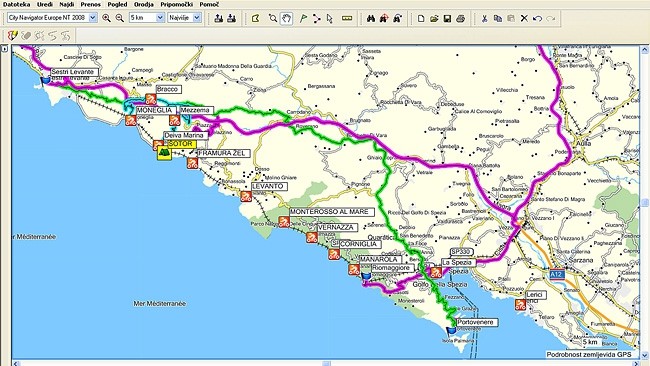The width and height of the screenshot is (650, 366).
Task: Select the hand pan tool
Action: 286,18
